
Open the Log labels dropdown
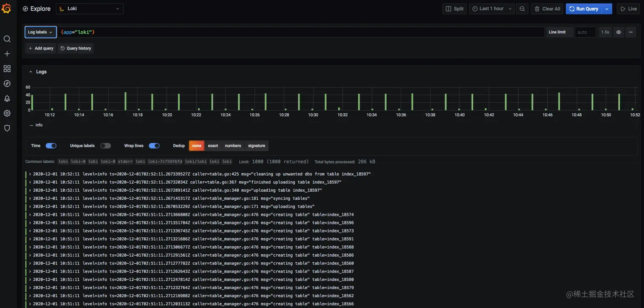(x=40, y=32)
